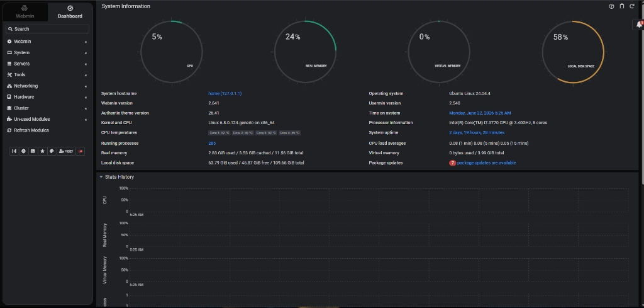Expand Hardware using its arrow

(x=86, y=98)
